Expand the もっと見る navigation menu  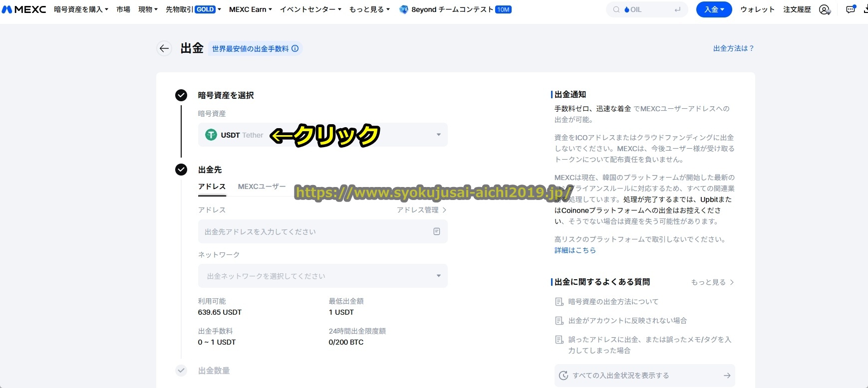369,9
